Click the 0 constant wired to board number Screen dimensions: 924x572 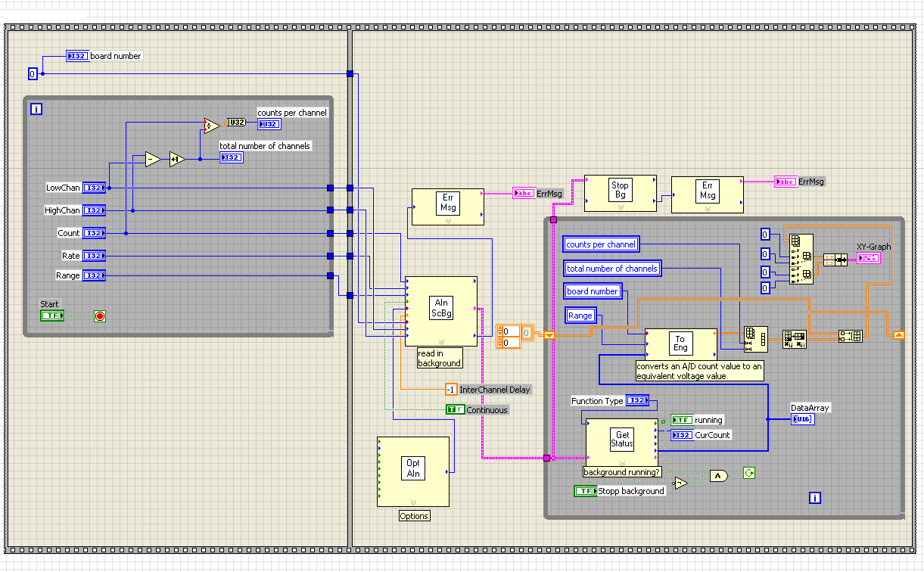point(33,73)
